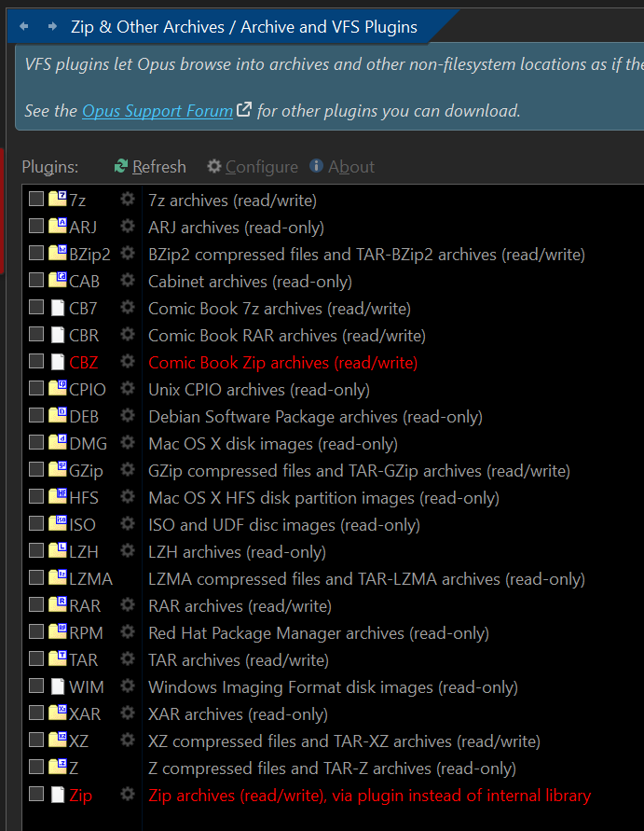Screen dimensions: 644x831
Task: Click the ISO plugin folder icon
Action: coord(58,525)
